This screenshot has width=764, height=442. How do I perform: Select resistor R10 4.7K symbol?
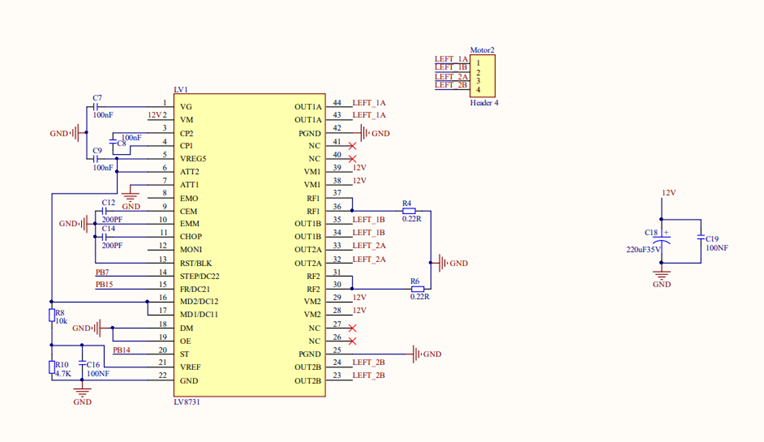pos(51,367)
